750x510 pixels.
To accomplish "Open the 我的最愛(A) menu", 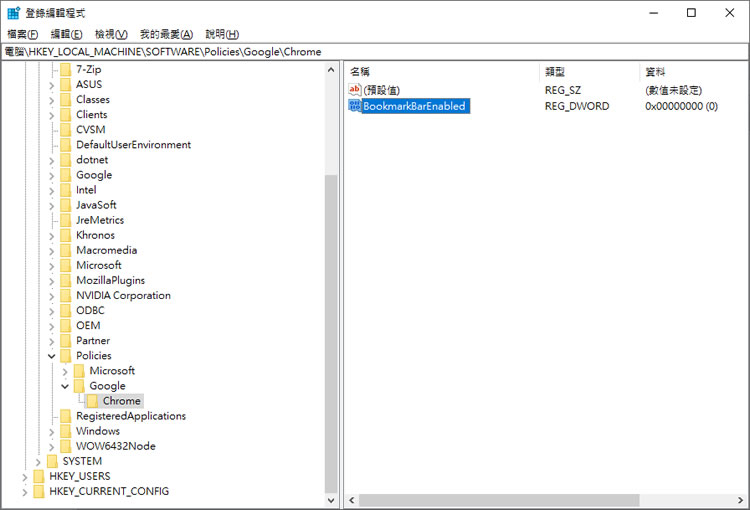I will point(166,34).
